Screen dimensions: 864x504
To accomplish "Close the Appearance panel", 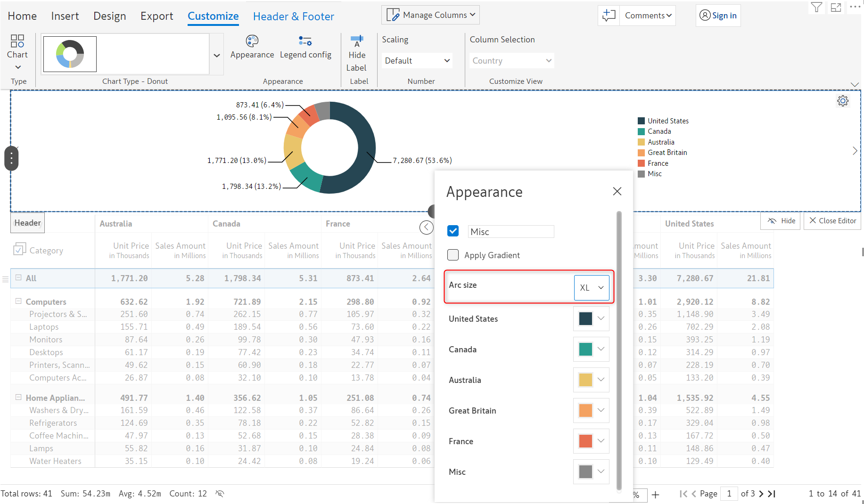I will pyautogui.click(x=617, y=191).
